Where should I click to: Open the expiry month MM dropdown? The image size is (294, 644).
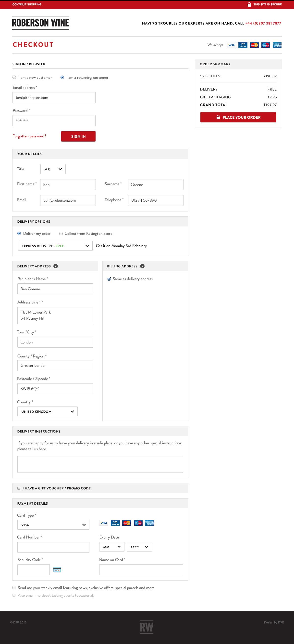112,547
